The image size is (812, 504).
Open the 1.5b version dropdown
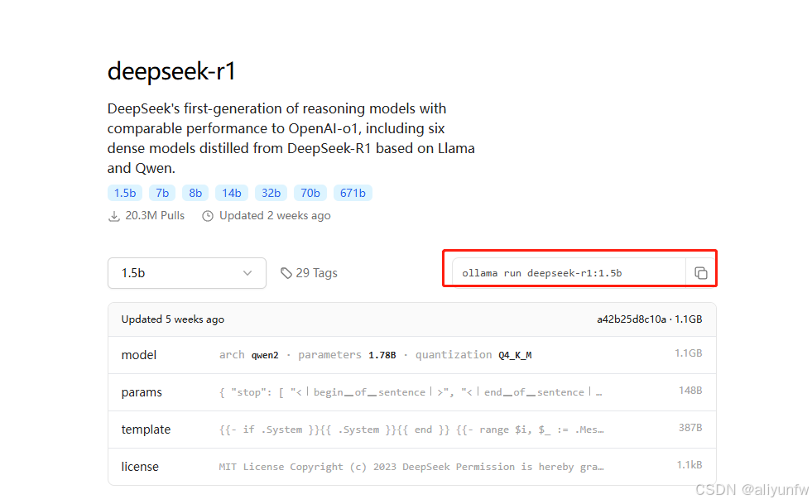click(x=187, y=273)
